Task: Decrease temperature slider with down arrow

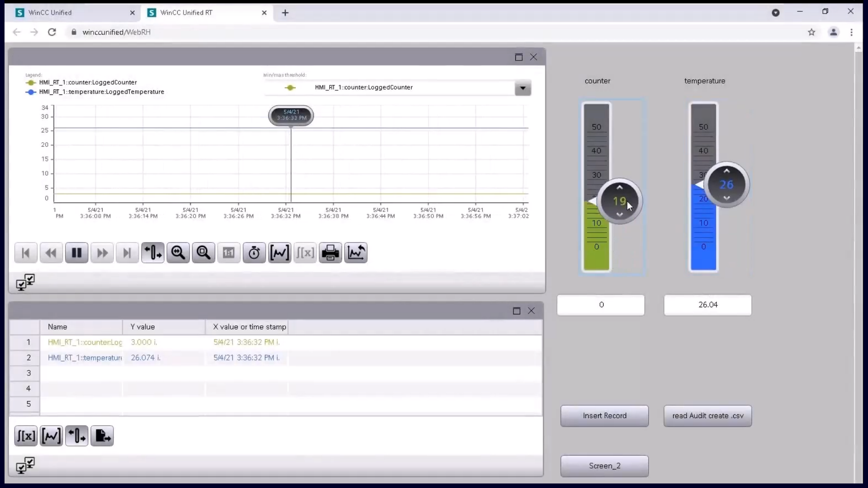Action: pos(726,198)
